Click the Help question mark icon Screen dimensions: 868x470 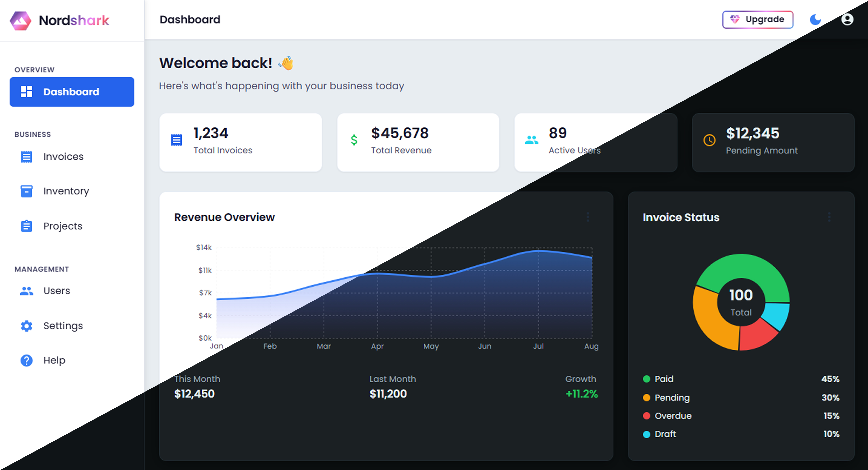pyautogui.click(x=27, y=360)
